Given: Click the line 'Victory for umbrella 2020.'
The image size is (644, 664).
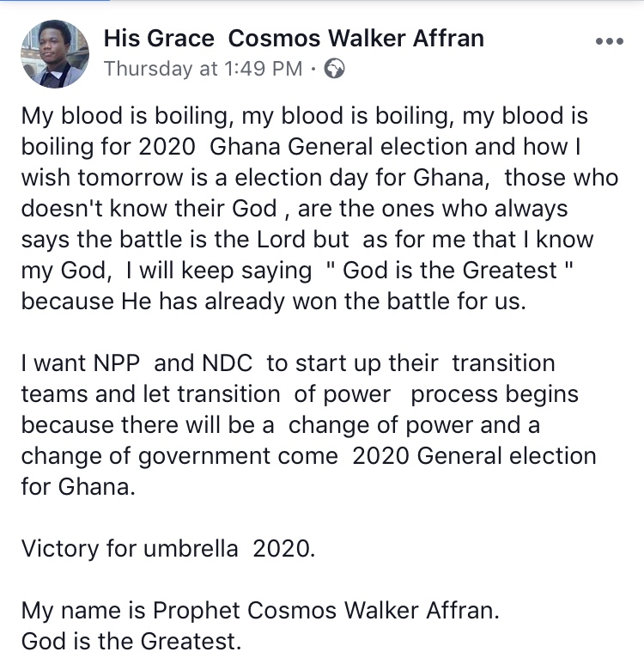Looking at the screenshot, I should pos(168,549).
